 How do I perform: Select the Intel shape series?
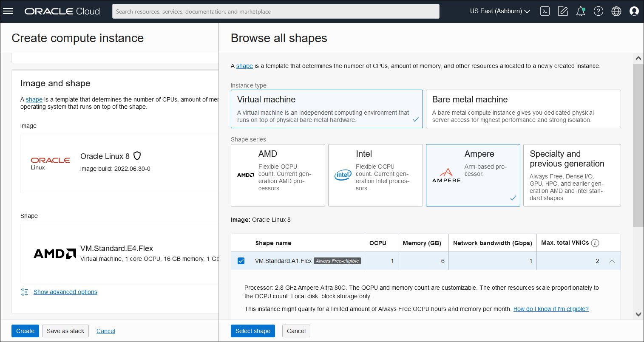coord(375,175)
